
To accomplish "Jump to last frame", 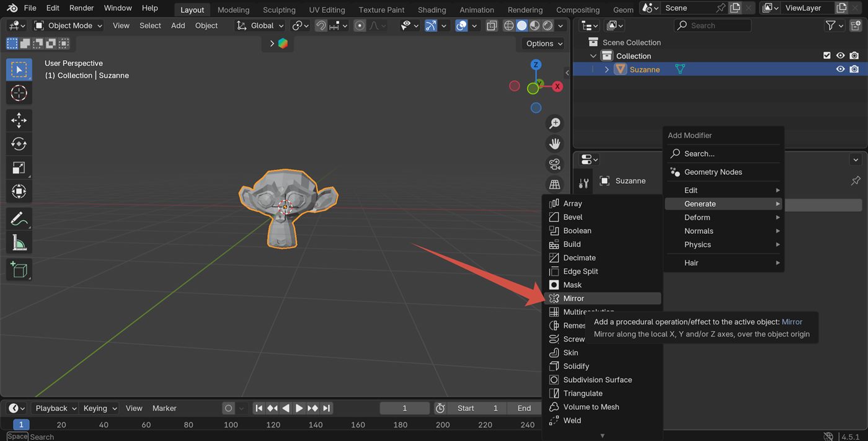I will click(x=326, y=408).
